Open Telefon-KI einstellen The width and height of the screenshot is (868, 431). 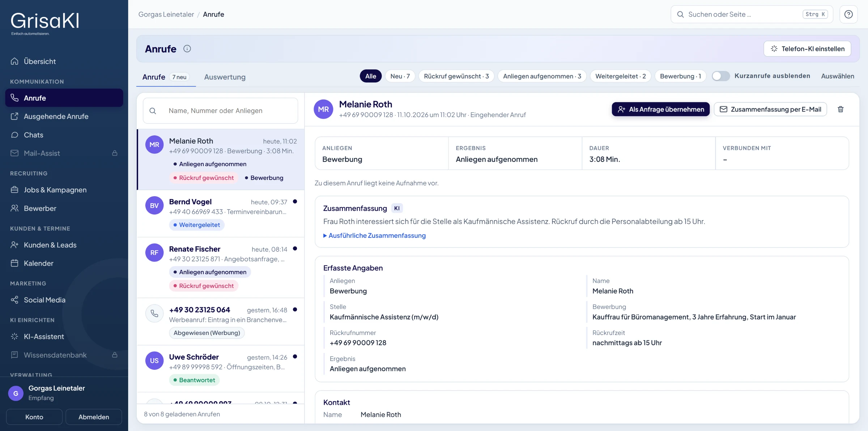coord(807,49)
